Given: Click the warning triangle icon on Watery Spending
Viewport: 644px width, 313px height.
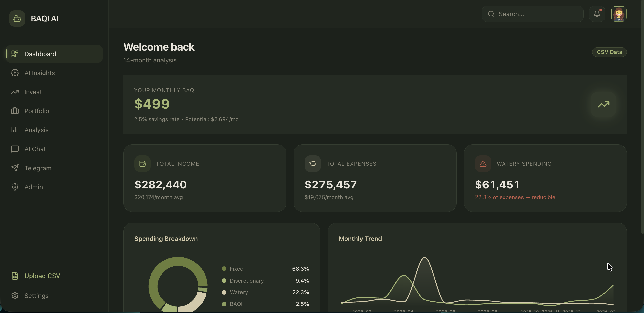Looking at the screenshot, I should pos(483,164).
